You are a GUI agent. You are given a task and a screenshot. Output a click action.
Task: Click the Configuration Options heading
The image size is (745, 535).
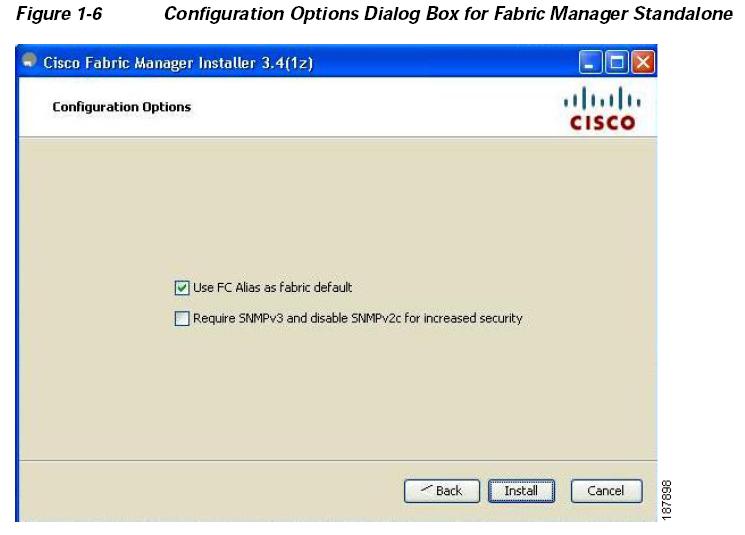[122, 107]
